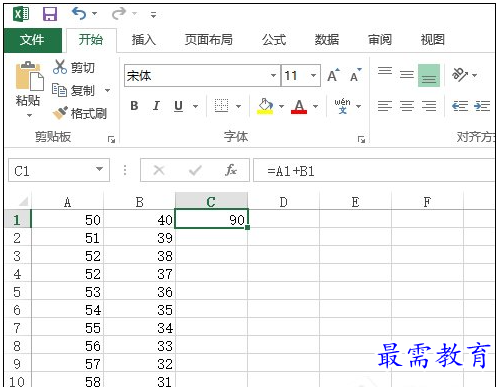The image size is (499, 387).
Task: Decrease font size with small A icon
Action: pyautogui.click(x=356, y=76)
